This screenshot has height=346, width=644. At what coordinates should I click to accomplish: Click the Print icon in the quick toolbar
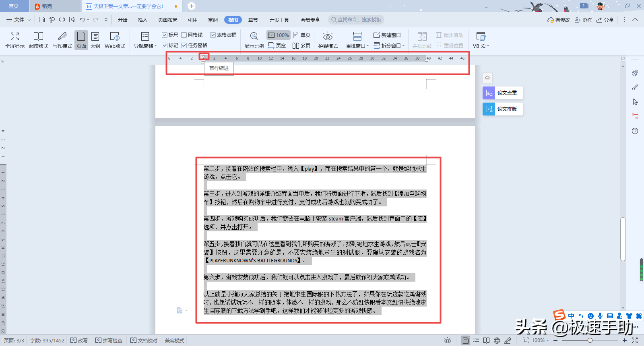pos(62,20)
